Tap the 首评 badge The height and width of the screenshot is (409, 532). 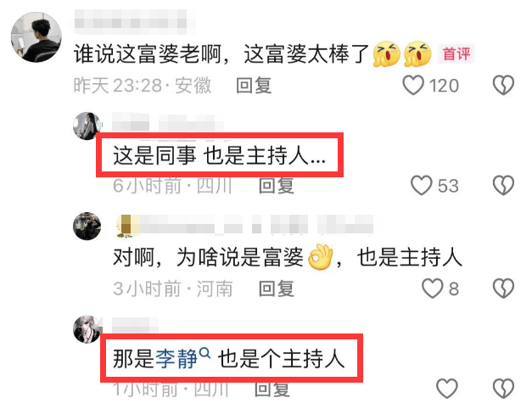456,53
